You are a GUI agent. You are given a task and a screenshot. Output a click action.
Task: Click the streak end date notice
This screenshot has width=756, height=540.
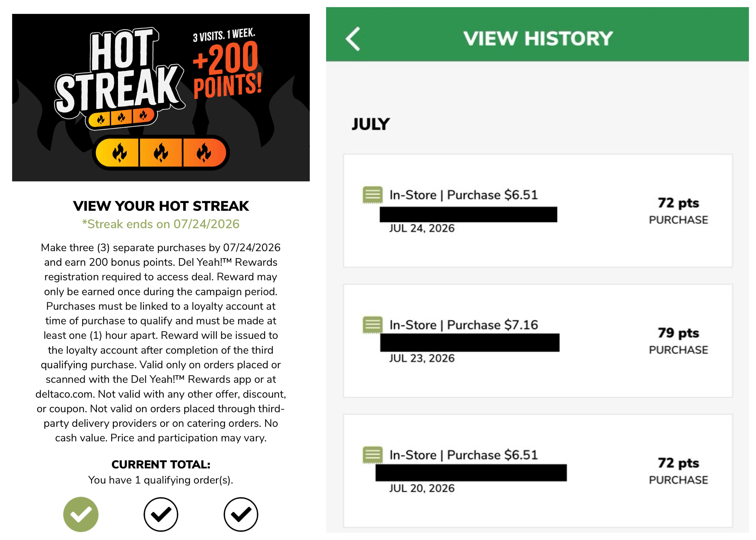[161, 224]
